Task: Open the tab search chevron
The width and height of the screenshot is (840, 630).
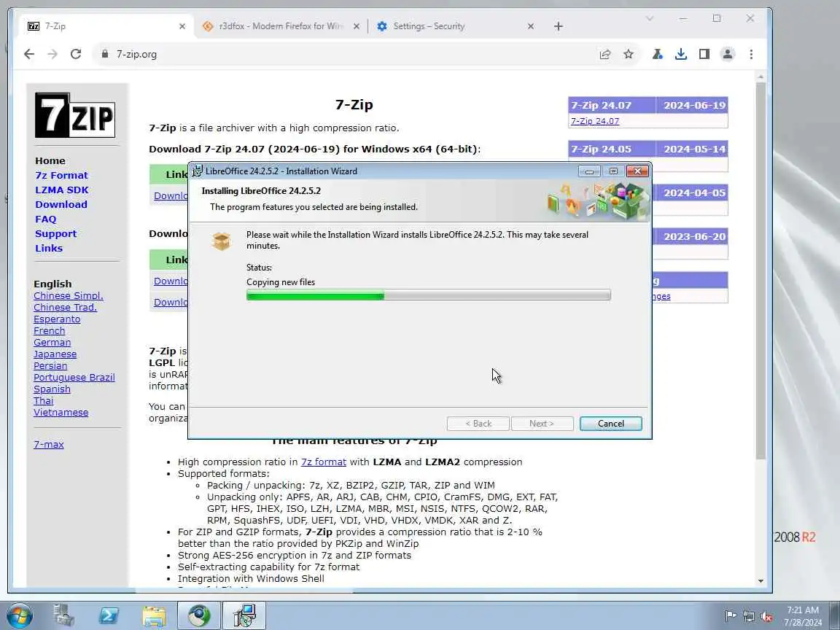Action: point(650,19)
